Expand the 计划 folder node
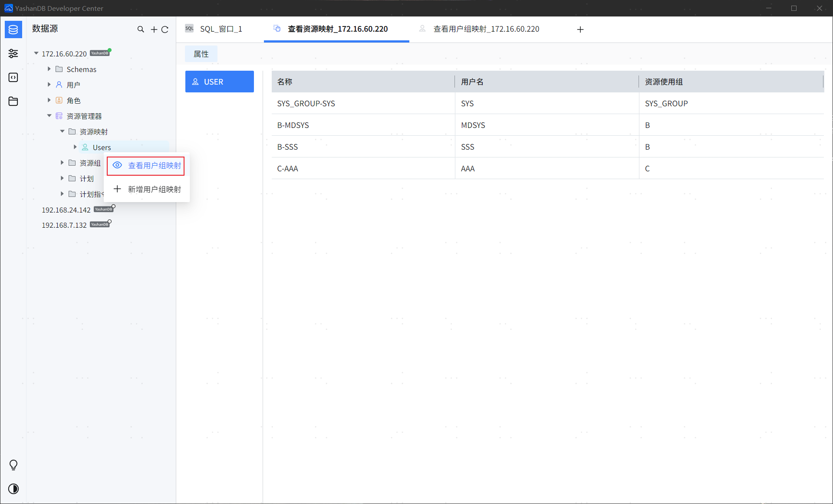The image size is (833, 504). coord(62,178)
